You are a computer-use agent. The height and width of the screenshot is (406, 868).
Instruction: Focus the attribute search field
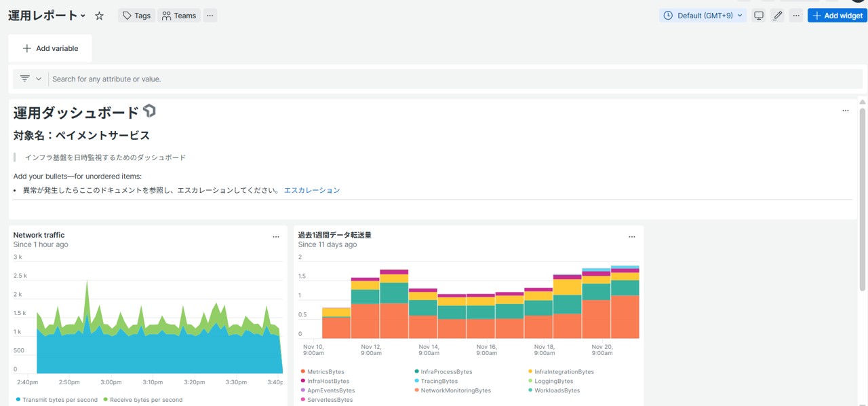click(x=407, y=79)
